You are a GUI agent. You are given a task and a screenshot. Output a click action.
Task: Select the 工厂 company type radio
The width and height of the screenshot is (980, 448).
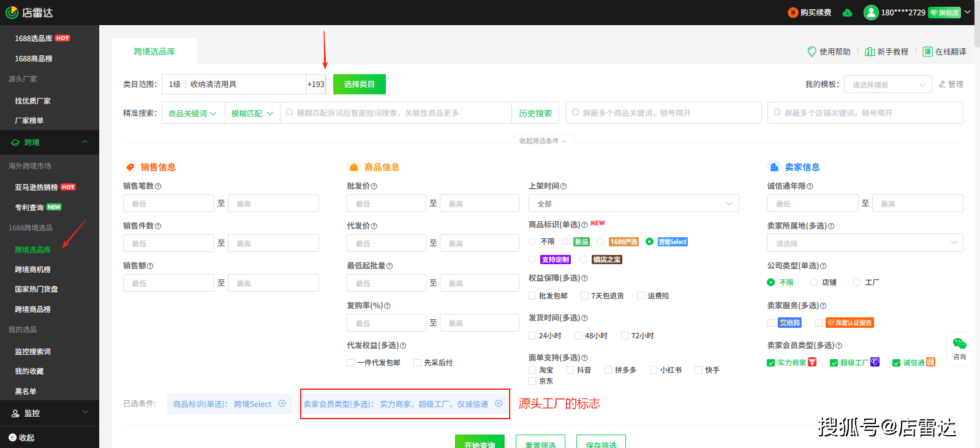coord(857,283)
